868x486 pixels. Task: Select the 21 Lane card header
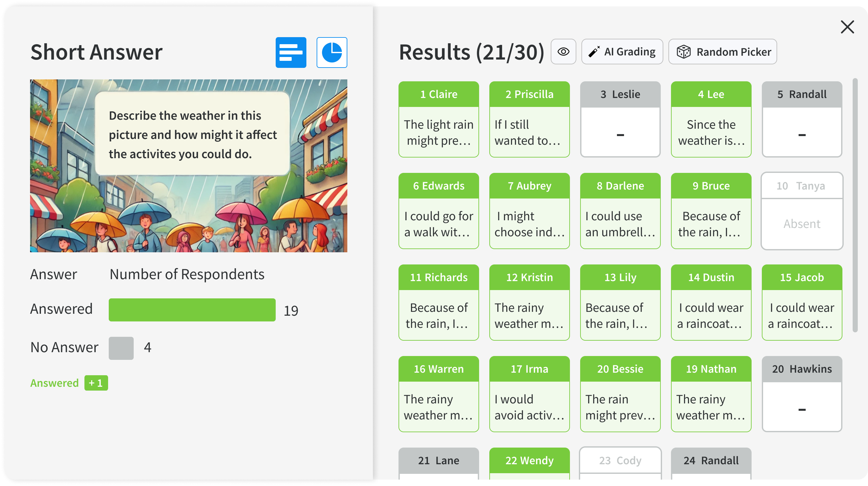click(x=438, y=460)
